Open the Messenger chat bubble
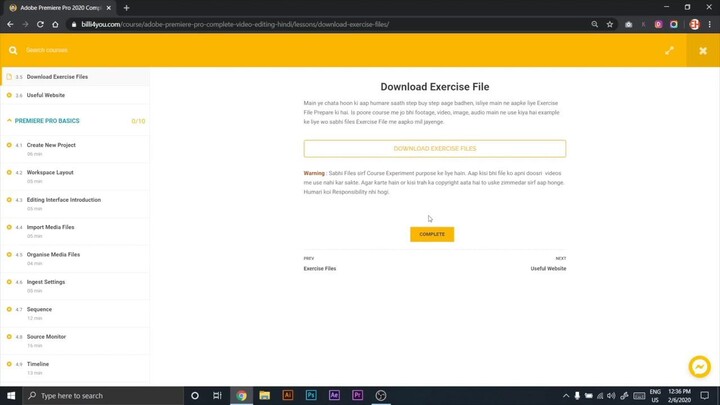Image resolution: width=720 pixels, height=405 pixels. tap(699, 366)
